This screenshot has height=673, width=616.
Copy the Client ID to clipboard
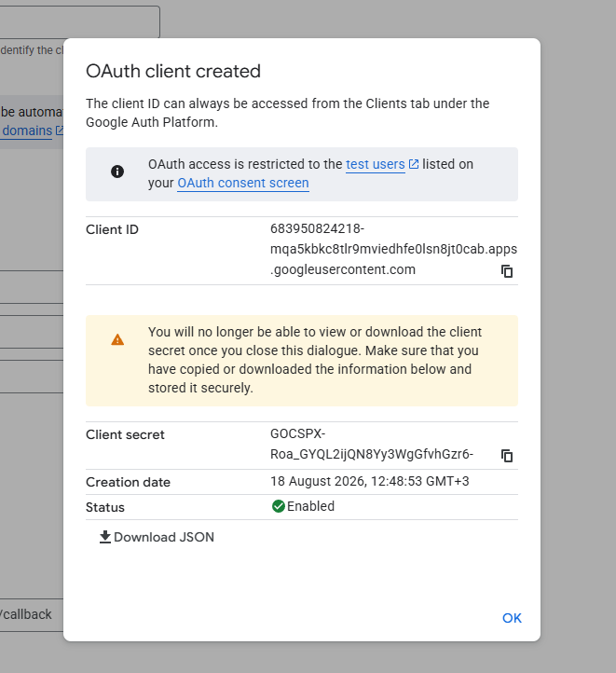coord(507,271)
